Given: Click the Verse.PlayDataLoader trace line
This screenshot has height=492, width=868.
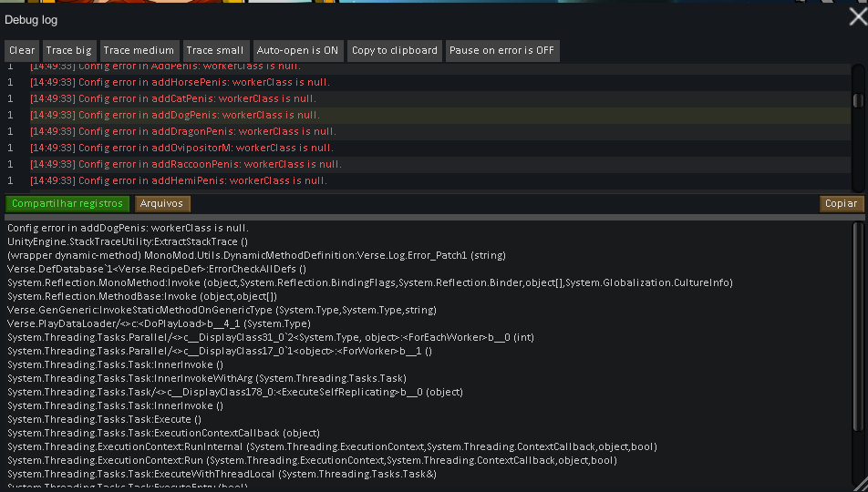Looking at the screenshot, I should (159, 323).
